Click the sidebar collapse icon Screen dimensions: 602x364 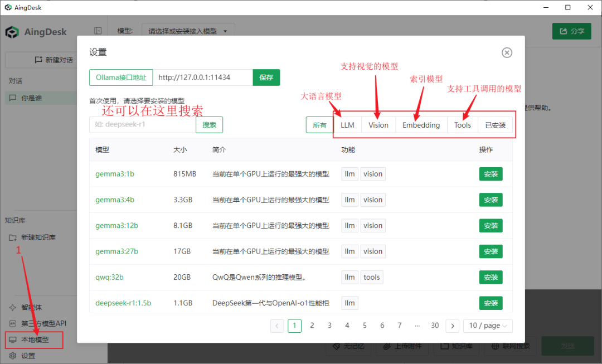coord(98,31)
